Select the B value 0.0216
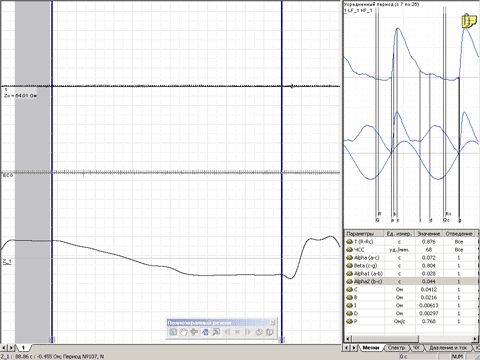This screenshot has height=360, width=480. click(x=429, y=298)
